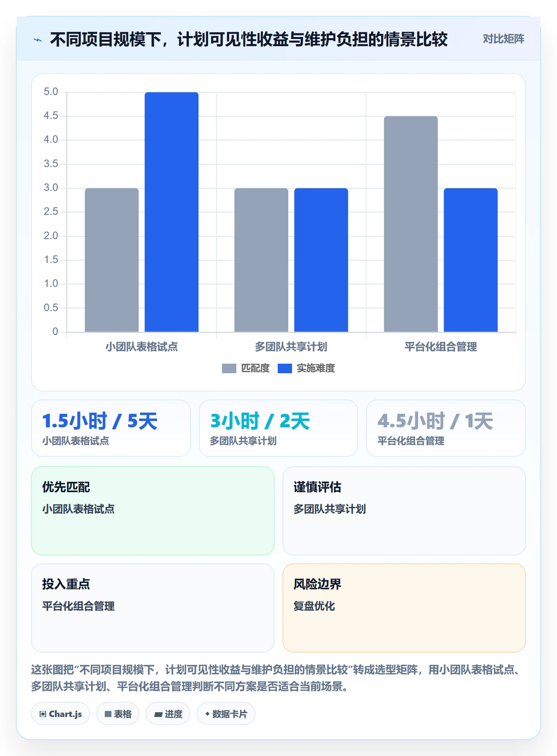Click the 对比矩阵 badge in header
Viewport: 557px width, 756px height.
click(503, 39)
